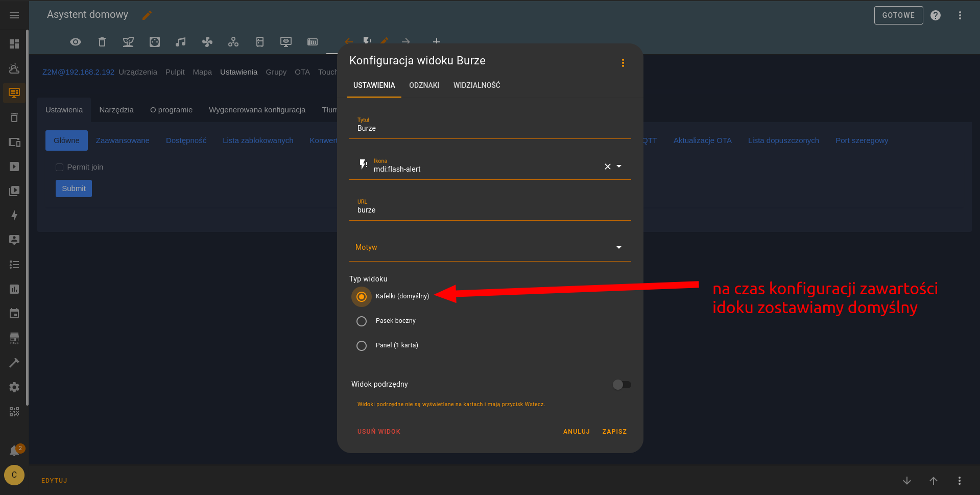Viewport: 980px width, 495px height.
Task: Open the trash bin item in sidebar
Action: coord(14,117)
